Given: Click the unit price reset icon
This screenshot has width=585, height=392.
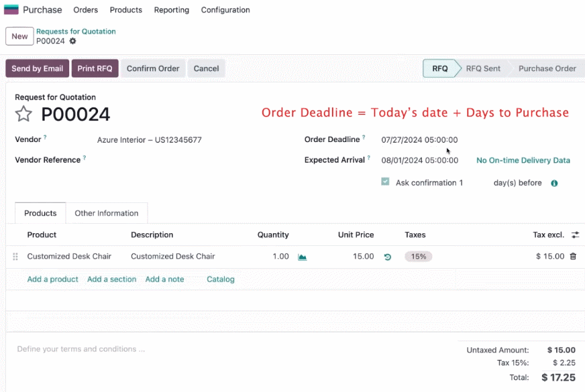Looking at the screenshot, I should (388, 257).
